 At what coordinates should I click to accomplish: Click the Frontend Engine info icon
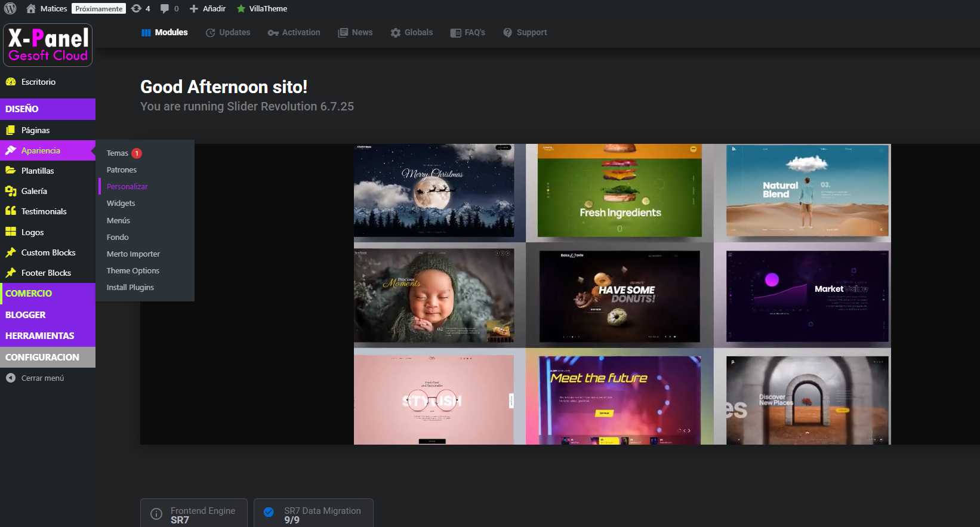[x=156, y=514]
